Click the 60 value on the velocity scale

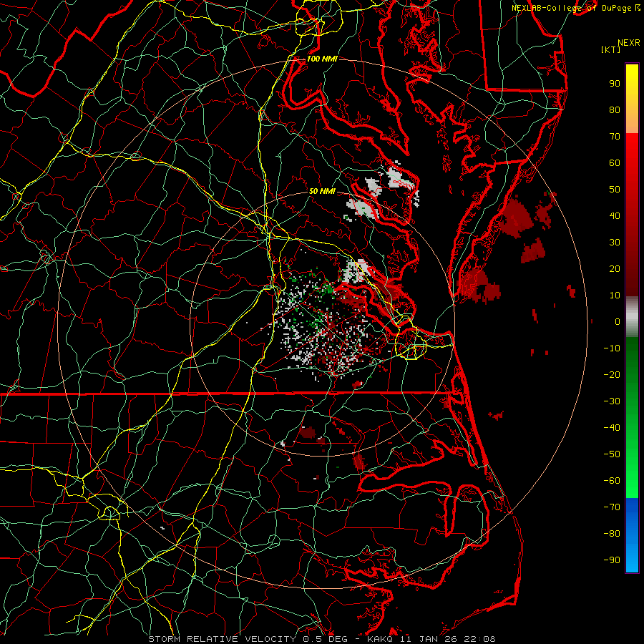coord(615,163)
